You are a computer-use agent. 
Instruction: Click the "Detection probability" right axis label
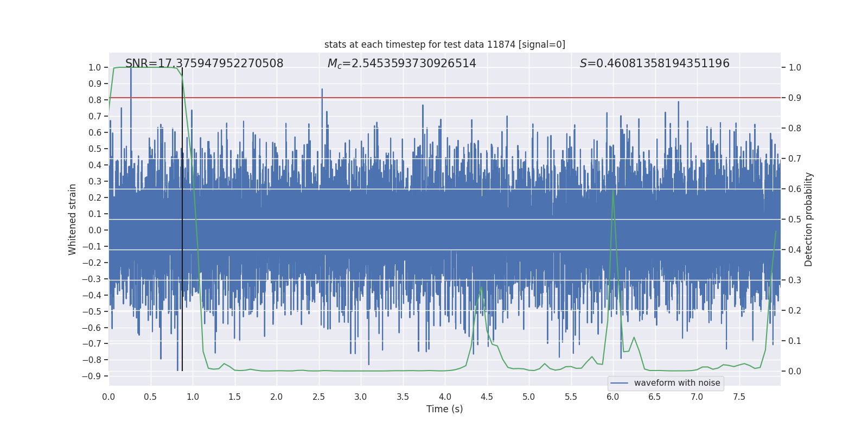pos(809,219)
